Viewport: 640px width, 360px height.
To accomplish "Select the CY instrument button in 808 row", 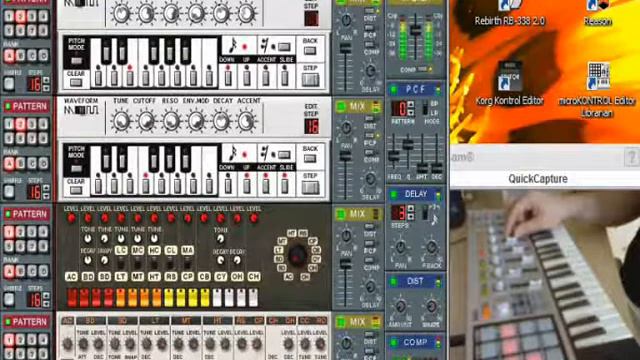I will 220,276.
